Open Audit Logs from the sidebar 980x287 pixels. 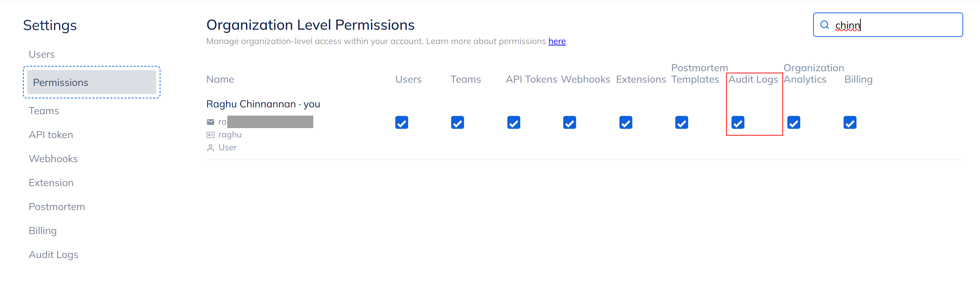(x=54, y=255)
